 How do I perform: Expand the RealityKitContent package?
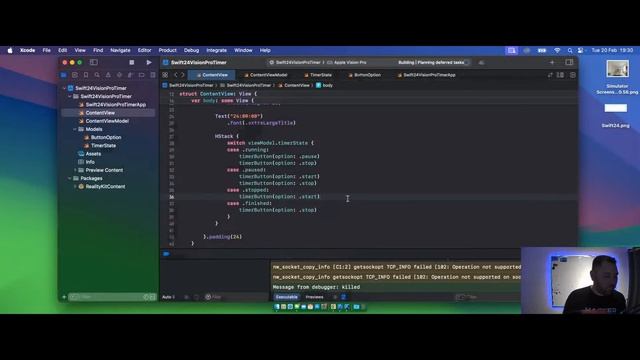(75, 187)
